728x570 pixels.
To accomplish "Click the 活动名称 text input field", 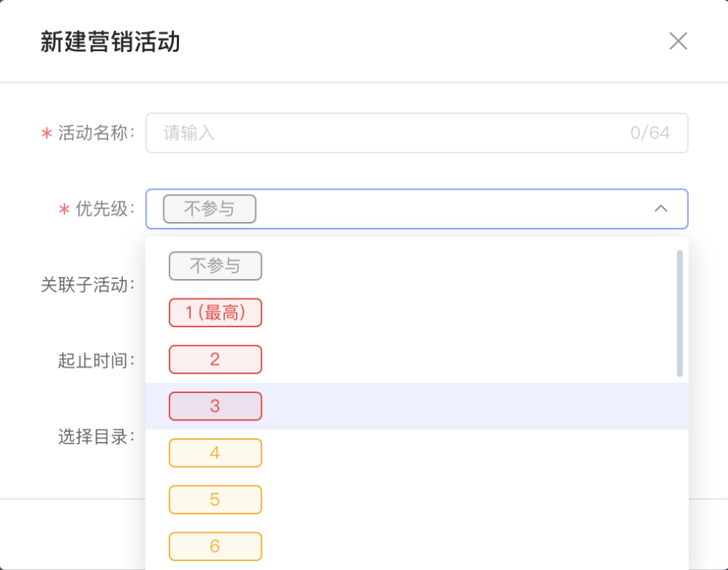I will (x=385, y=133).
